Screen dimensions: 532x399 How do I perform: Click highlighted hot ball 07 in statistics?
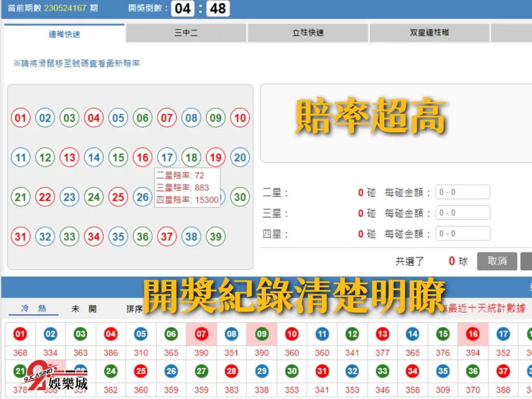tap(201, 334)
